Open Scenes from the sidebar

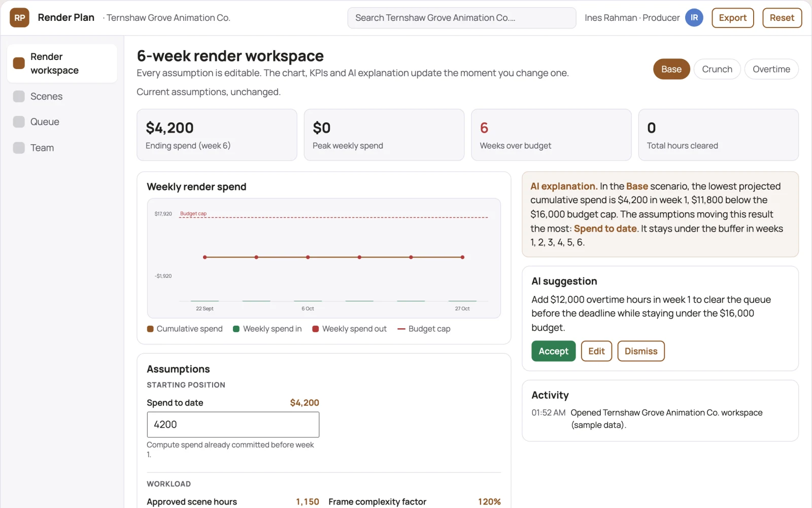62,97
